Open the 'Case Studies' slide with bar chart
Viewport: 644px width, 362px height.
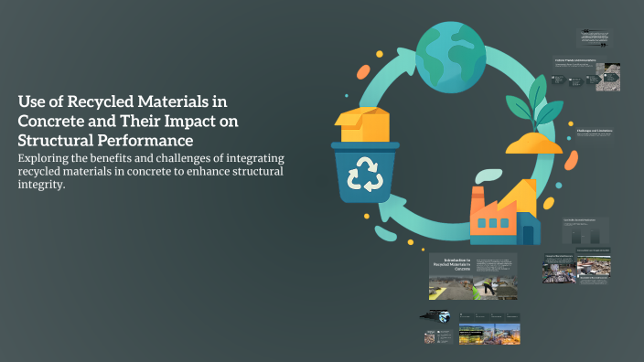click(x=585, y=230)
